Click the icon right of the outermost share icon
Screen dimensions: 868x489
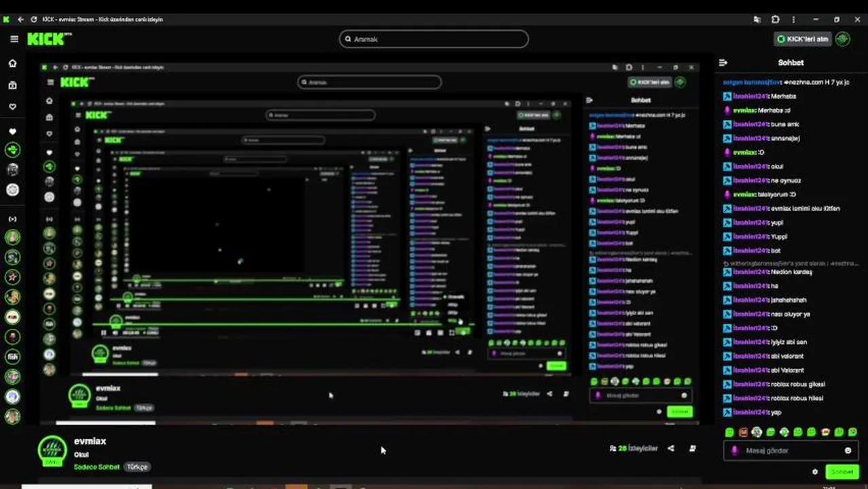pos(693,448)
